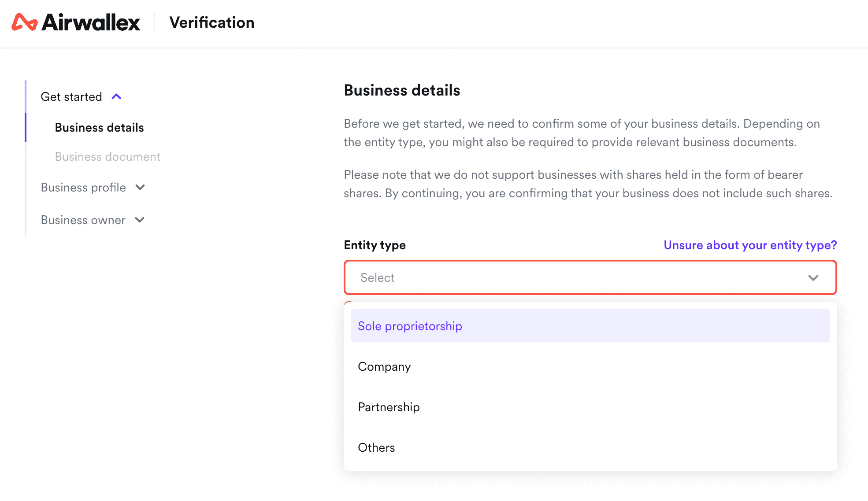Click the Airwallex wordmark text
The width and height of the screenshot is (868, 501).
91,22
